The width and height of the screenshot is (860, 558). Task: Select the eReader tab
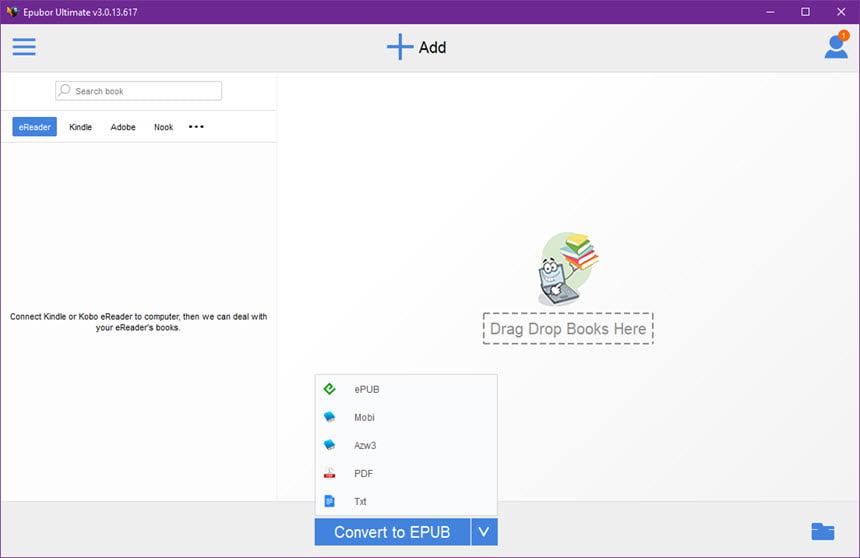[35, 127]
